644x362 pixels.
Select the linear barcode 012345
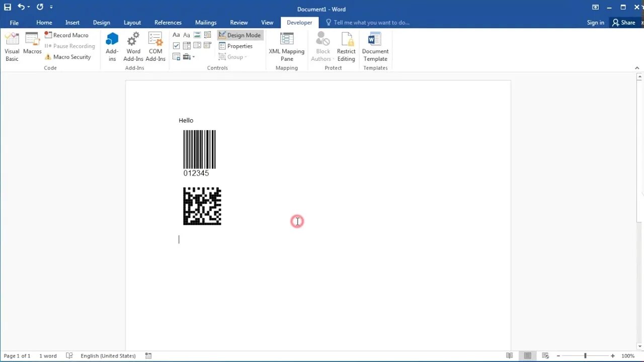199,153
